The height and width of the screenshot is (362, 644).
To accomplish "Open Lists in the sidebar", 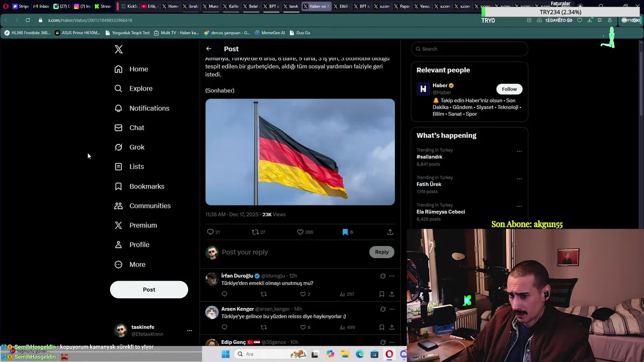I will pyautogui.click(x=129, y=166).
